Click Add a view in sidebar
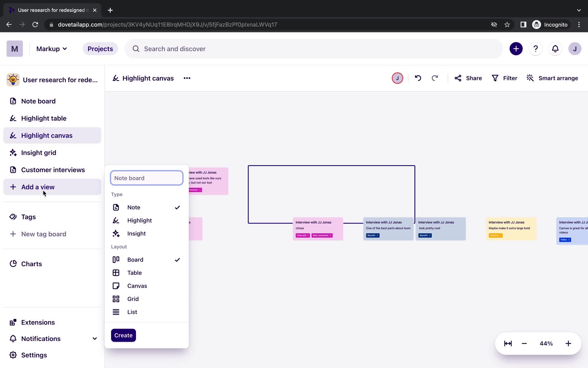Screen dimensions: 588x368 pyautogui.click(x=38, y=187)
